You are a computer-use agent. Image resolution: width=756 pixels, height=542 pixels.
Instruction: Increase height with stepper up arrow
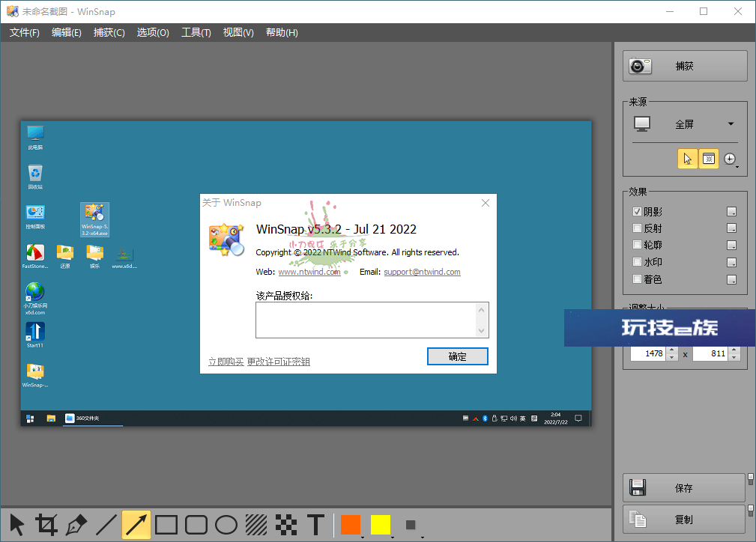tap(734, 350)
